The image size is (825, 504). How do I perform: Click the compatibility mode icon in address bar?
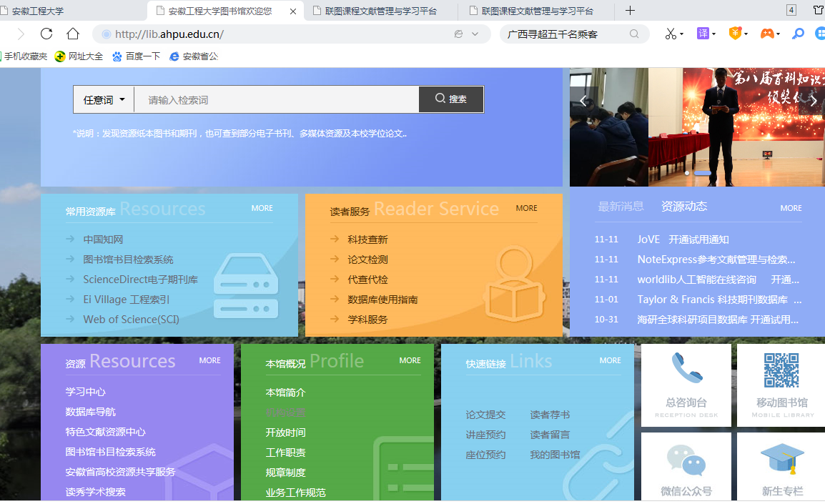458,34
